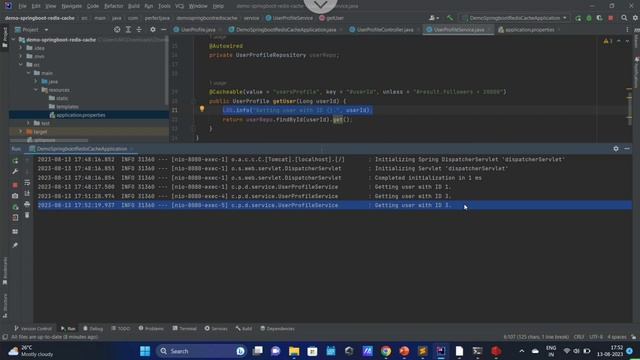Image resolution: width=640 pixels, height=360 pixels.
Task: Click the debug bug icon in toolbar
Action: tap(589, 18)
